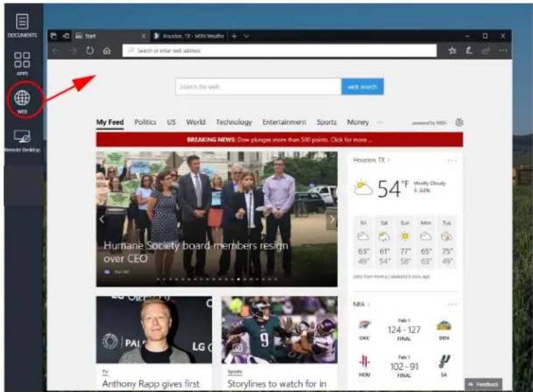Close the Start tab

(x=144, y=36)
